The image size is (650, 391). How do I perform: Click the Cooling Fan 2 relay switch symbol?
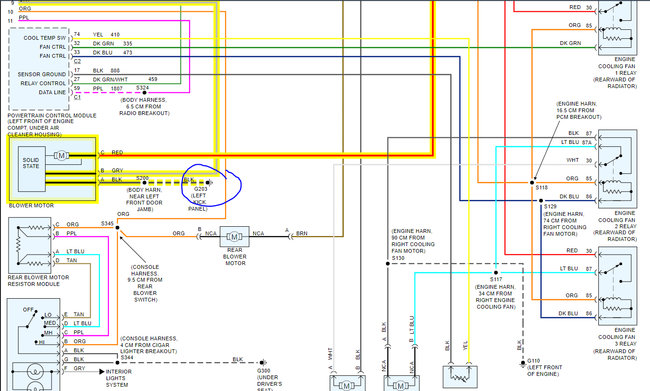(x=613, y=159)
